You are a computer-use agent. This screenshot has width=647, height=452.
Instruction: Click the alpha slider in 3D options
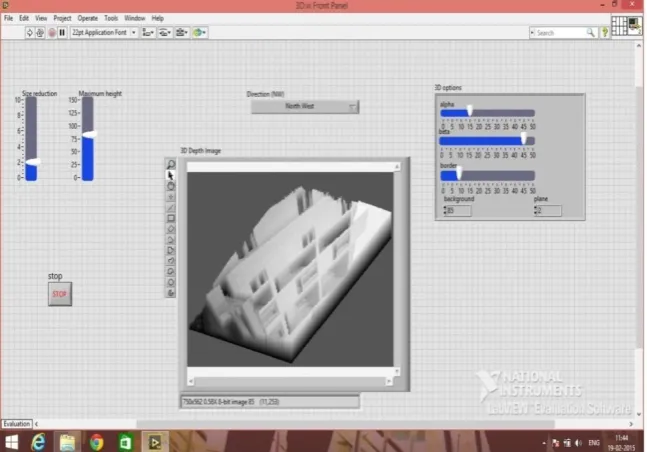coord(487,113)
